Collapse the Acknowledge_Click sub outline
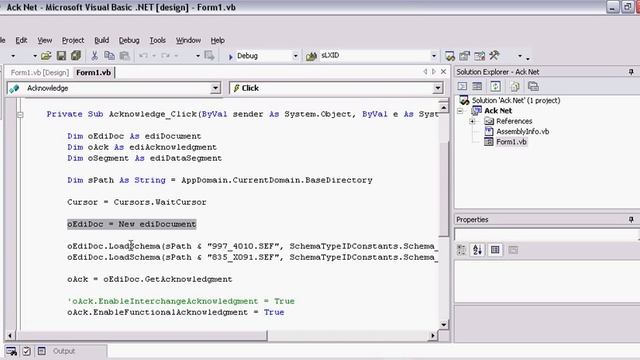The image size is (640, 360). 20,115
